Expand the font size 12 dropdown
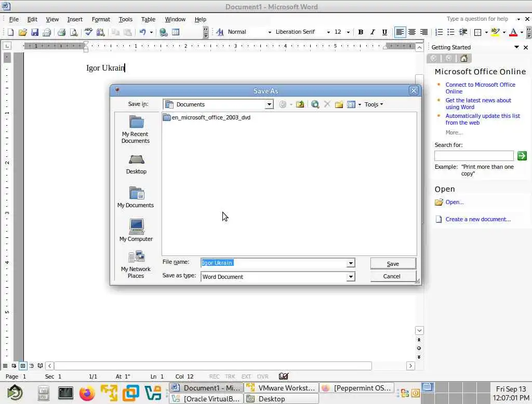The image size is (532, 404). click(x=348, y=32)
